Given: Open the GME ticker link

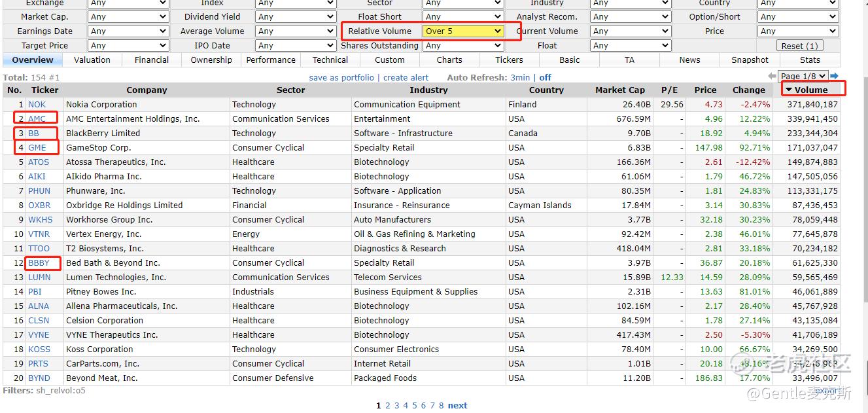Looking at the screenshot, I should pos(37,147).
